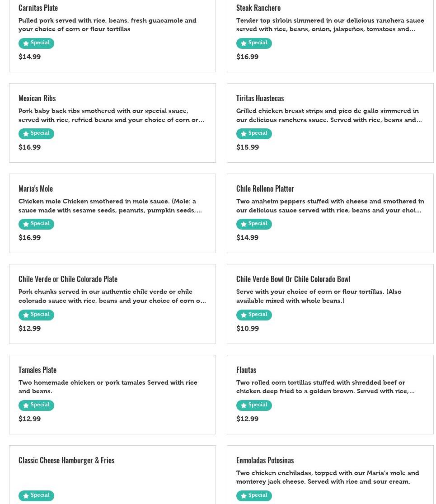The height and width of the screenshot is (504, 436).
Task: Click the star icon under Tiritas Huastecas
Action: click(x=244, y=134)
